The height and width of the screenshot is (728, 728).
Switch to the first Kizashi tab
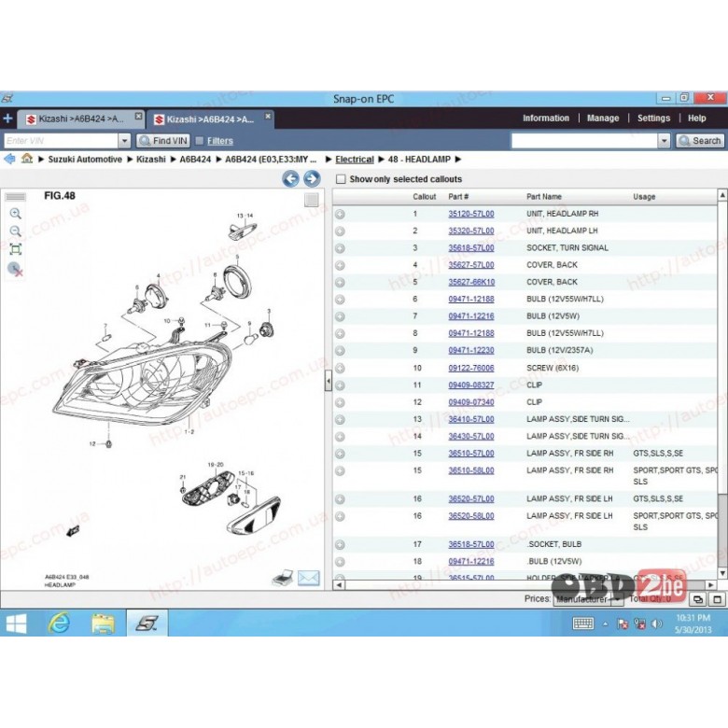pos(81,119)
